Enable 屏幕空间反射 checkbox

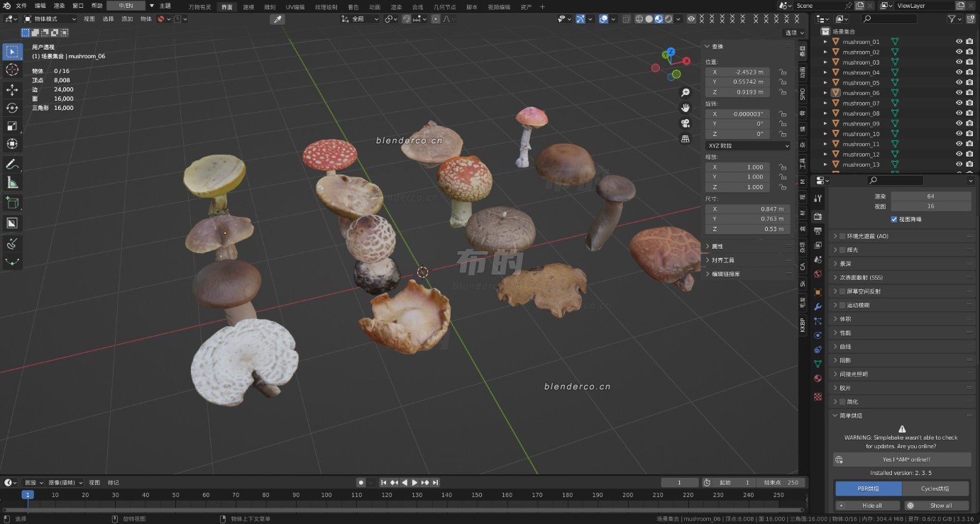[842, 291]
